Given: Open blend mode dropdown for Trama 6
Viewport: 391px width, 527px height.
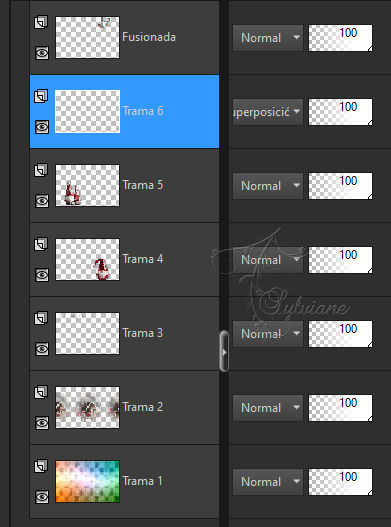Looking at the screenshot, I should [268, 112].
